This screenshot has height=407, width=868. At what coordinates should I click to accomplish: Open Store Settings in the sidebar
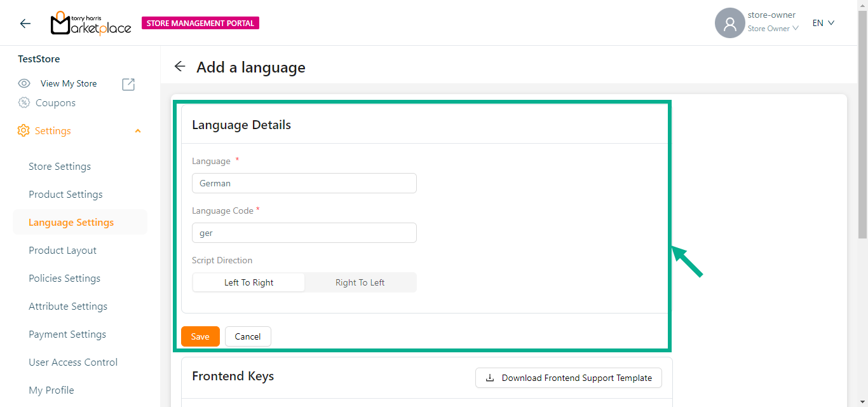click(x=60, y=167)
